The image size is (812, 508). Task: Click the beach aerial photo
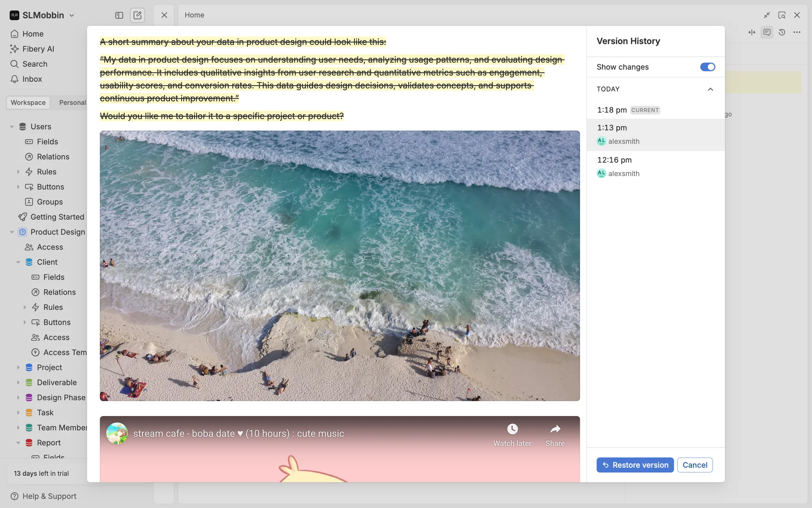coord(340,266)
